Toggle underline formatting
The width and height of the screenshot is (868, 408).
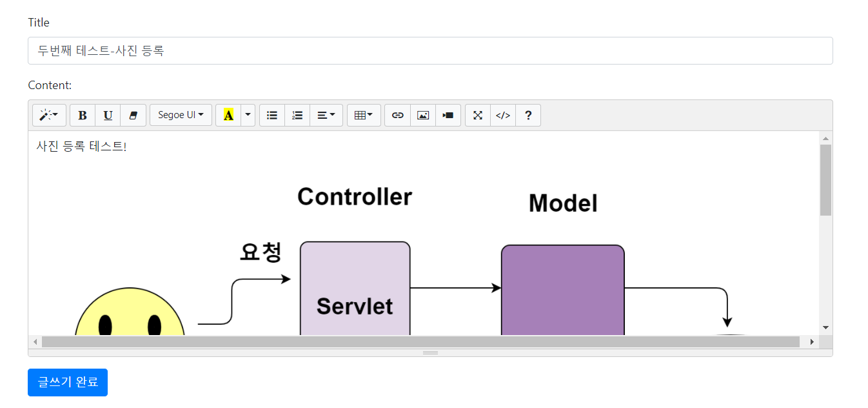click(x=108, y=116)
